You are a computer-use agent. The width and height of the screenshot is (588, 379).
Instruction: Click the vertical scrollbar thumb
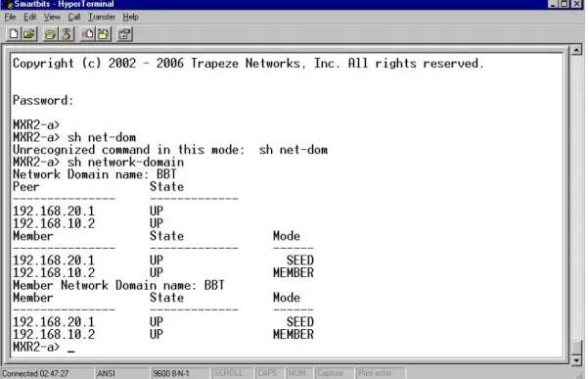[576, 347]
